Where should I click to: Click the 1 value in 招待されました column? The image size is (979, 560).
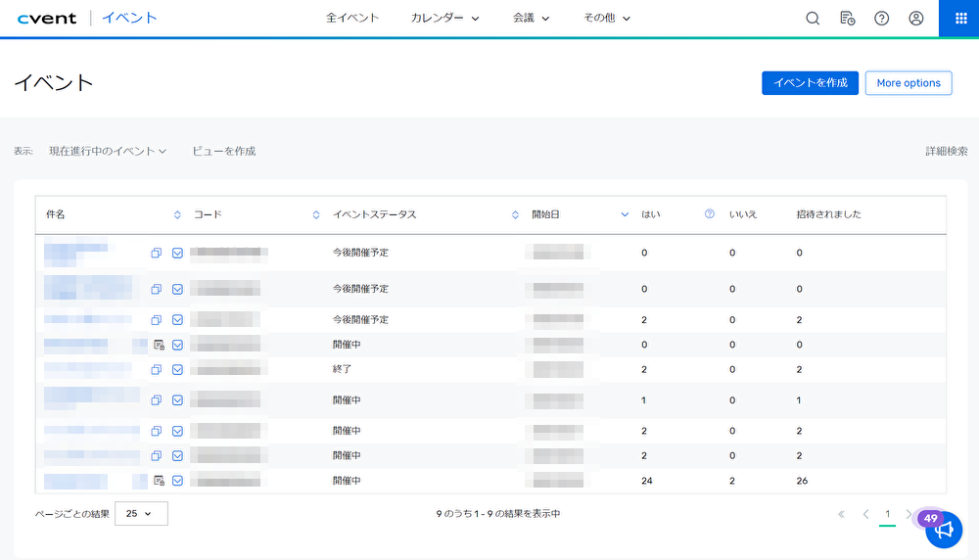point(799,400)
